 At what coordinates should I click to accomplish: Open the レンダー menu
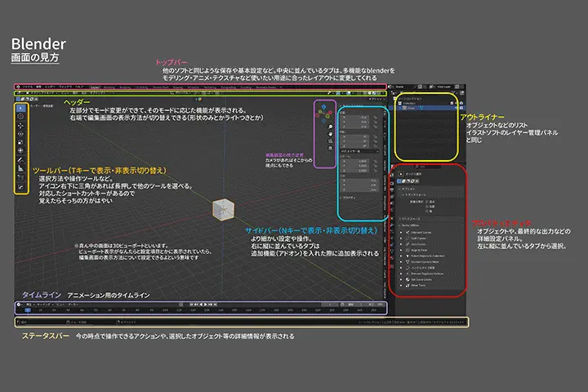point(50,87)
